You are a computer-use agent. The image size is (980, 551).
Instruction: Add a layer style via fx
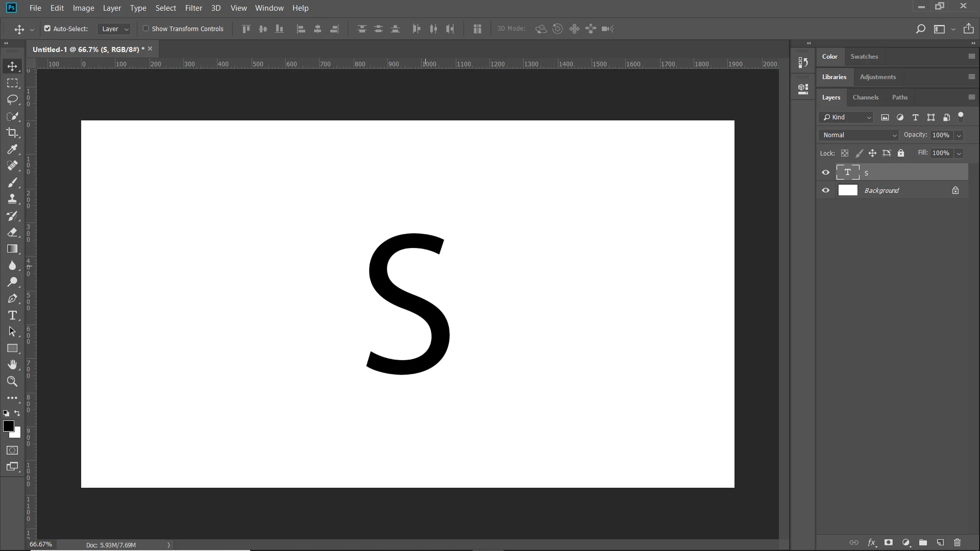[x=871, y=542]
